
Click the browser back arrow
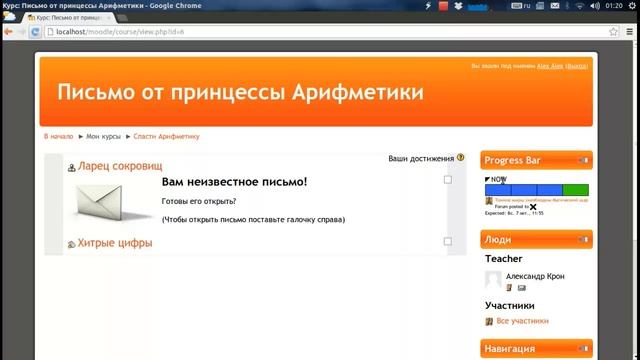click(x=9, y=31)
